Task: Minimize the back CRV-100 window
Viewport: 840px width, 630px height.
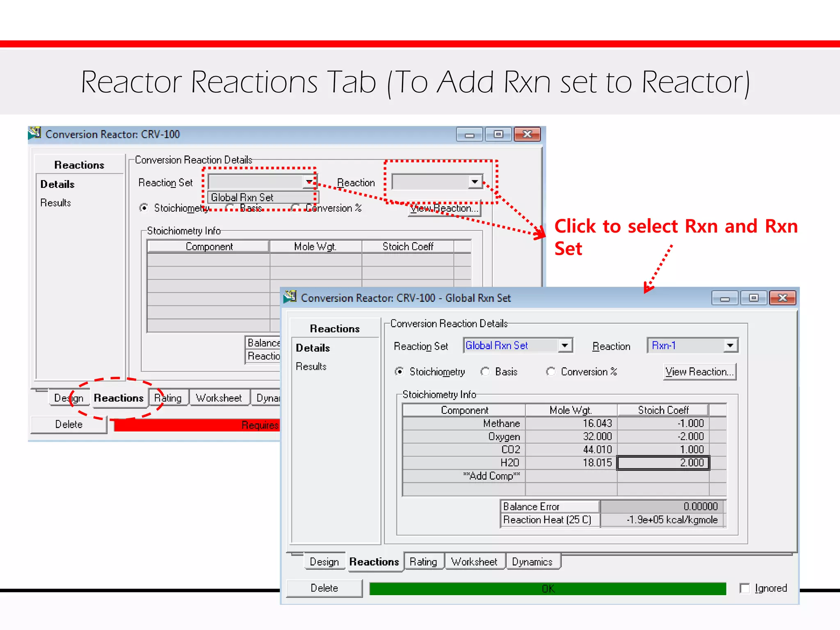Action: click(x=469, y=135)
